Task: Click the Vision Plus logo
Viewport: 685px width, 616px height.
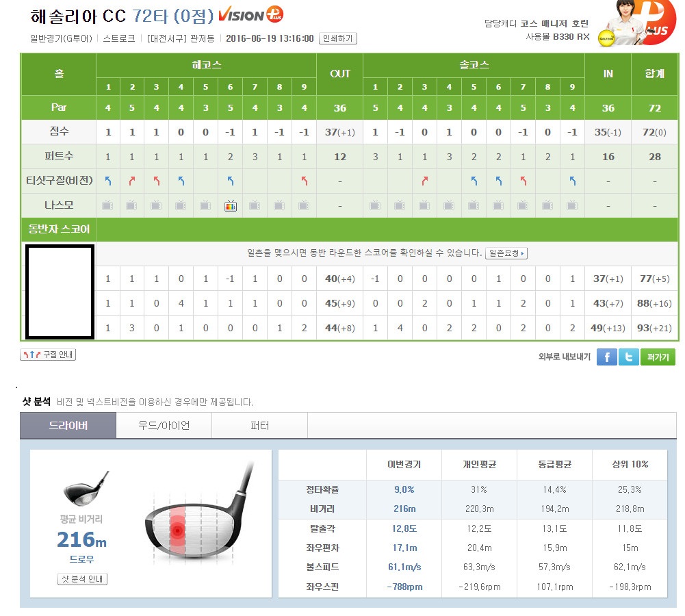Action: 250,15
